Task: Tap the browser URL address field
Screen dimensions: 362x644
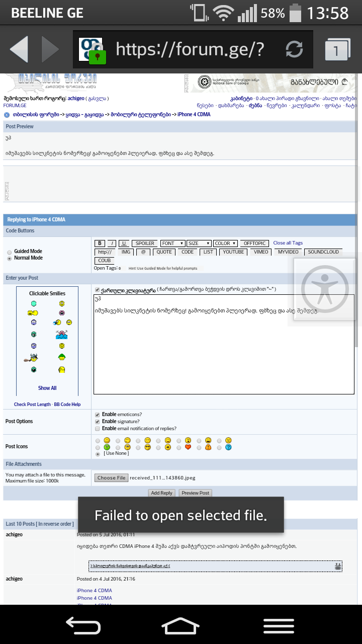Action: point(193,49)
